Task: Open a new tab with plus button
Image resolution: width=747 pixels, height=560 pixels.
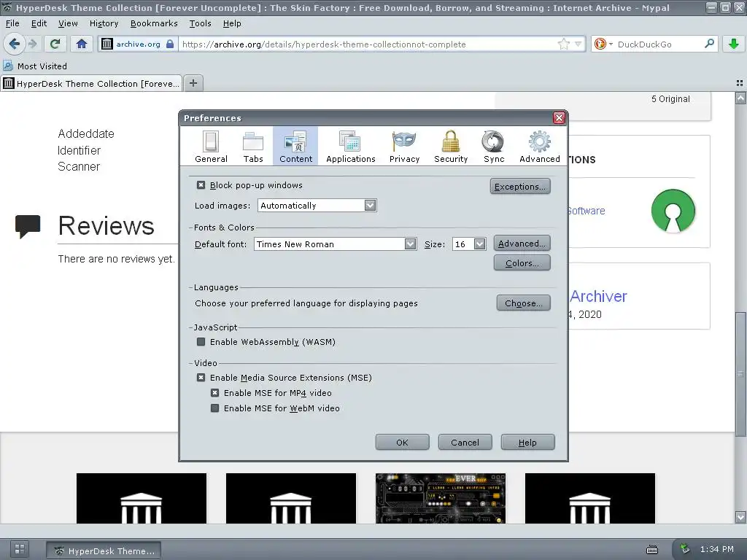Action: pyautogui.click(x=193, y=83)
